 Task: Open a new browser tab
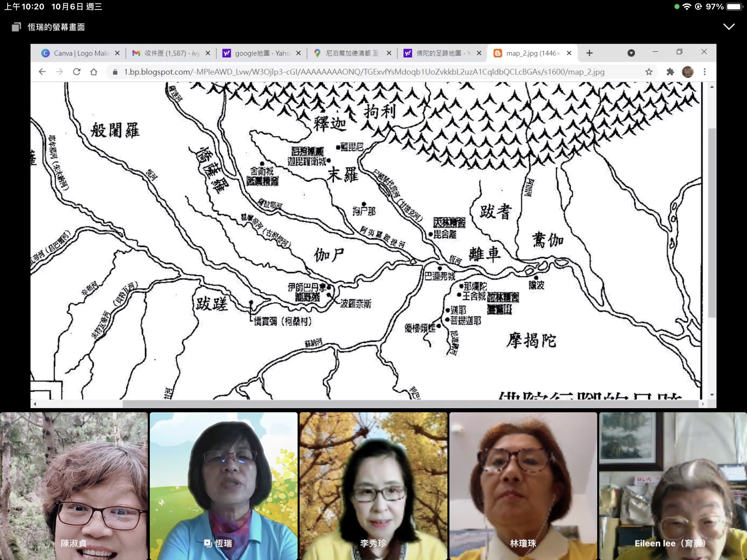pos(589,53)
